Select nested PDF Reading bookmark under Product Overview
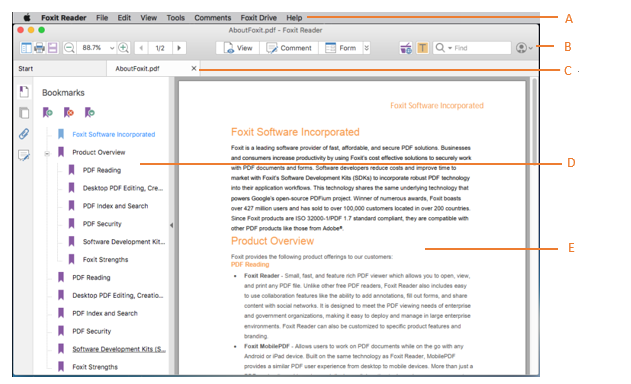 pos(102,170)
